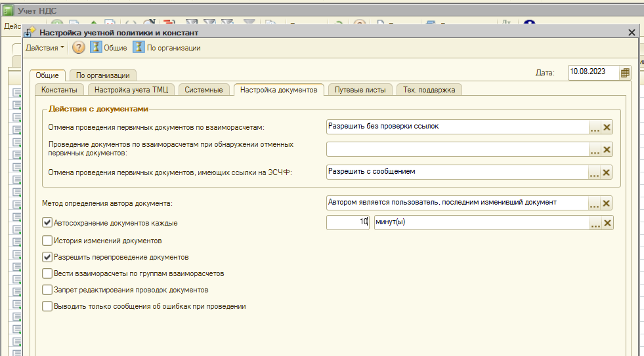Switch to the Настройка учета ТМЦ tab
This screenshot has width=644, height=356.
point(131,90)
